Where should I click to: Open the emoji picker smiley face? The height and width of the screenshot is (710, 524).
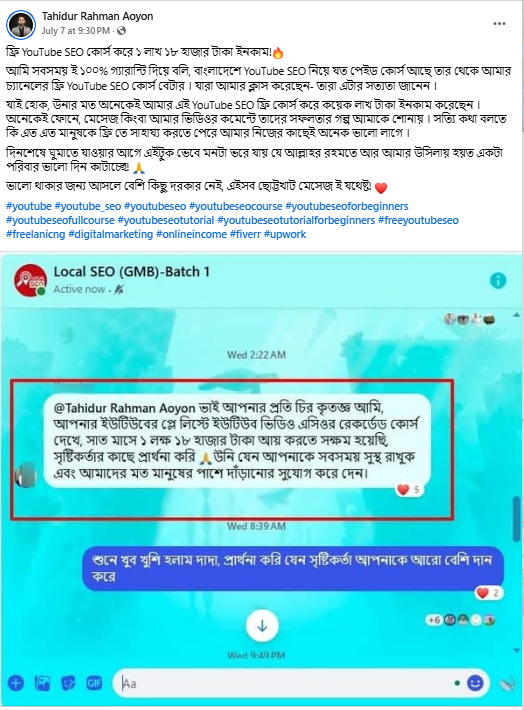475,682
